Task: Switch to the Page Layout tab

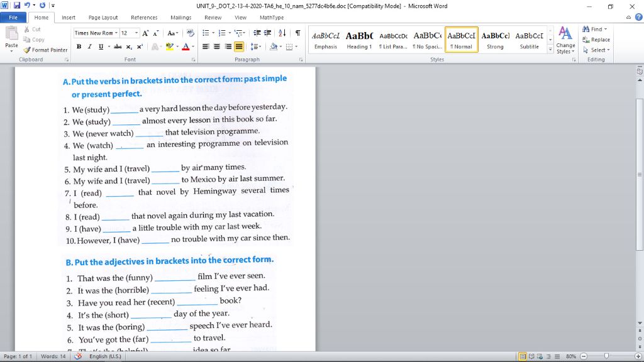Action: [x=103, y=18]
